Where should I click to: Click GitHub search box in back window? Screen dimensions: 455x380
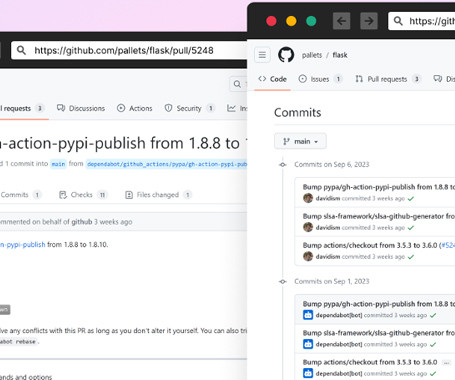[238, 84]
